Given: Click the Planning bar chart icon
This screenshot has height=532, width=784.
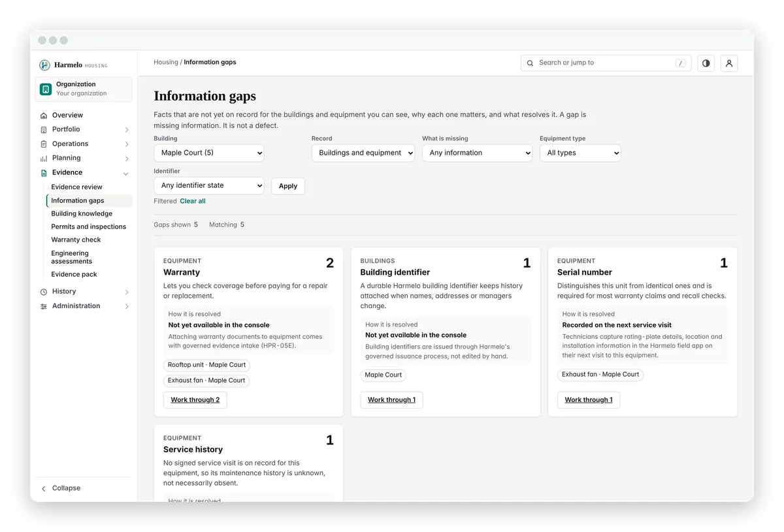Looking at the screenshot, I should 44,159.
